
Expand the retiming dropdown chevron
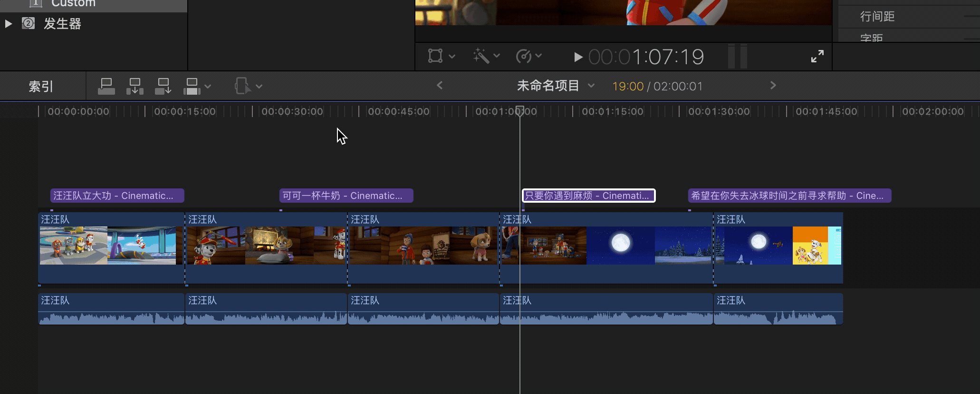pyautogui.click(x=538, y=56)
